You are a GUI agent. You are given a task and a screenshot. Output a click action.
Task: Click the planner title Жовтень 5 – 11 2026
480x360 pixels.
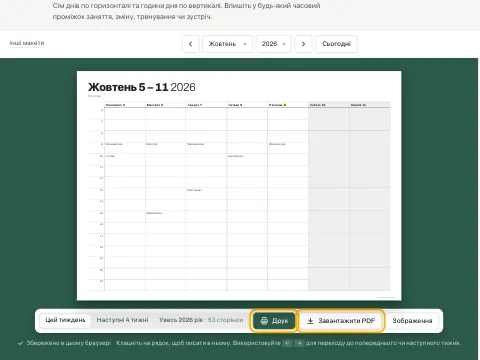point(142,87)
